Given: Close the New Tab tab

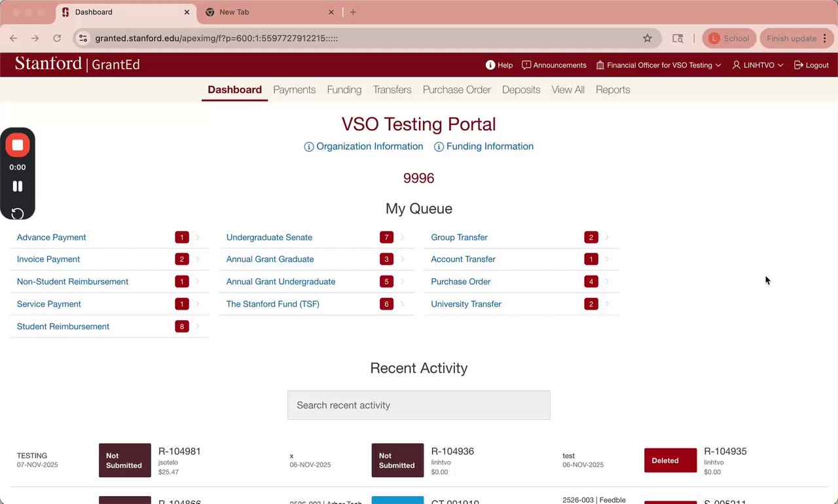Looking at the screenshot, I should pyautogui.click(x=331, y=12).
